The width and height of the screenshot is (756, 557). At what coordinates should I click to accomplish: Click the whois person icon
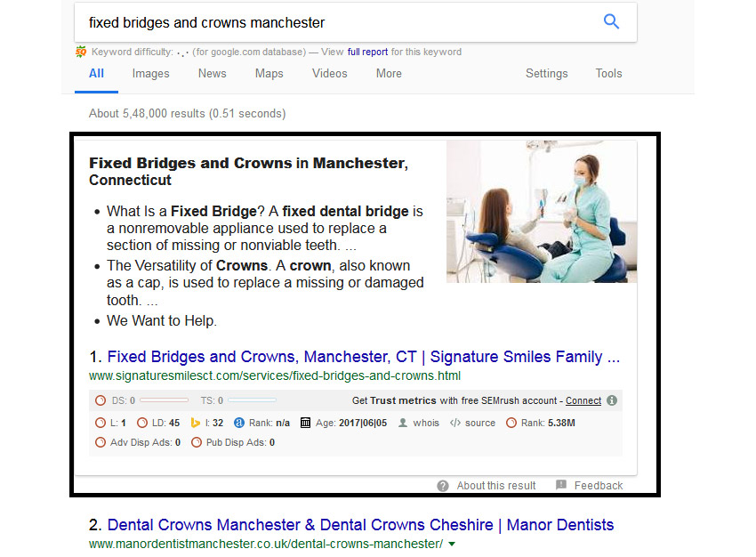(403, 423)
